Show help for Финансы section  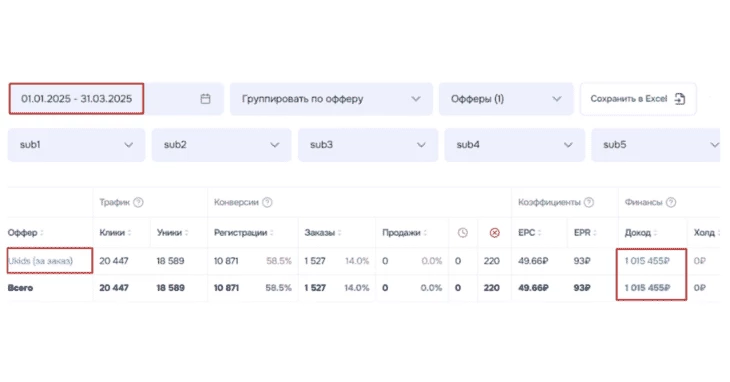pos(671,202)
